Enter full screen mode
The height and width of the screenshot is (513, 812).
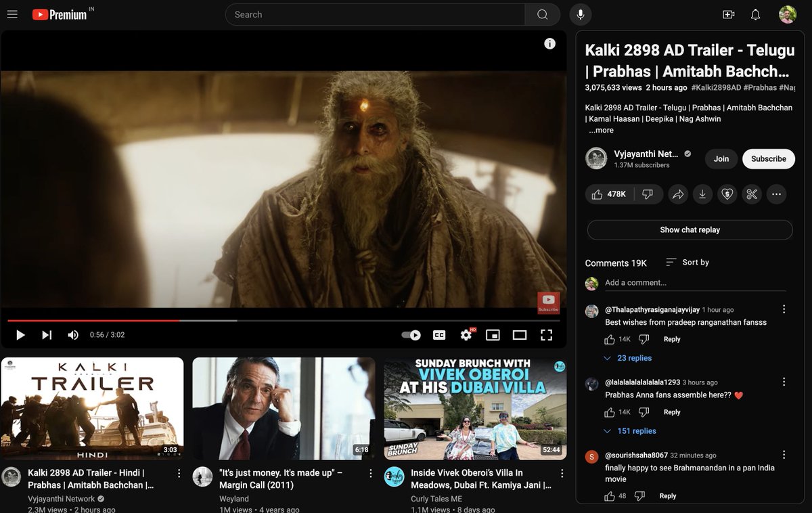pyautogui.click(x=546, y=334)
